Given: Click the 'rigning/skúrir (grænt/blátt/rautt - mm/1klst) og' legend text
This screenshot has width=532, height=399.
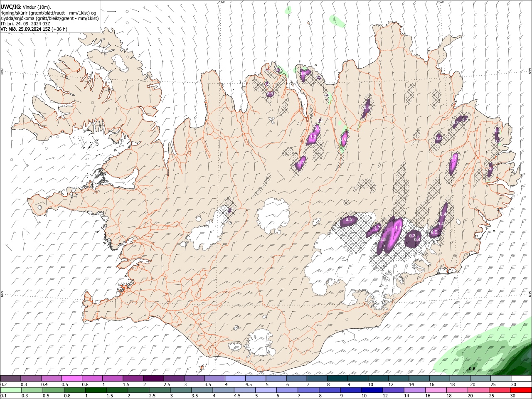Looking at the screenshot, I should [48, 13].
